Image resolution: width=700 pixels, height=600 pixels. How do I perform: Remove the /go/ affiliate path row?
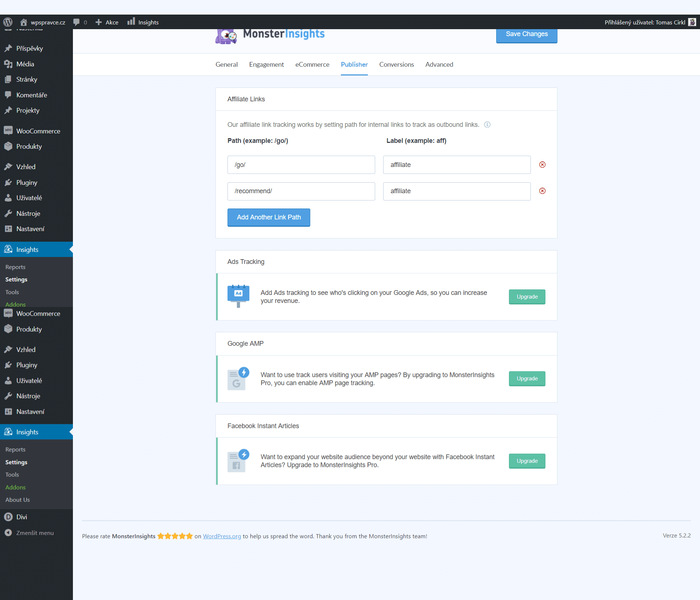click(x=542, y=165)
